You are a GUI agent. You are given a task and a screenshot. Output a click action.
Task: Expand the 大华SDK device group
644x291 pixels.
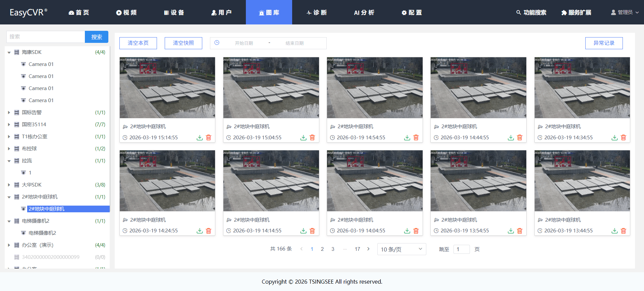pos(9,185)
